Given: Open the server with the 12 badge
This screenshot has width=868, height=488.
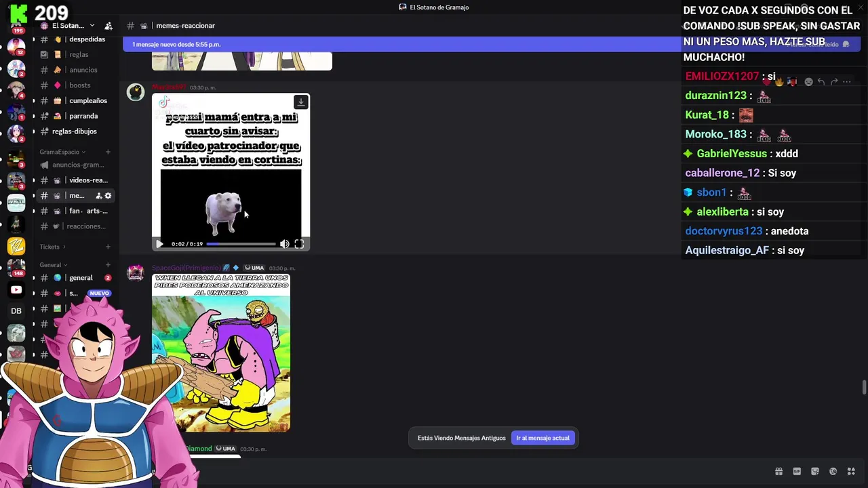Looking at the screenshot, I should point(16,47).
